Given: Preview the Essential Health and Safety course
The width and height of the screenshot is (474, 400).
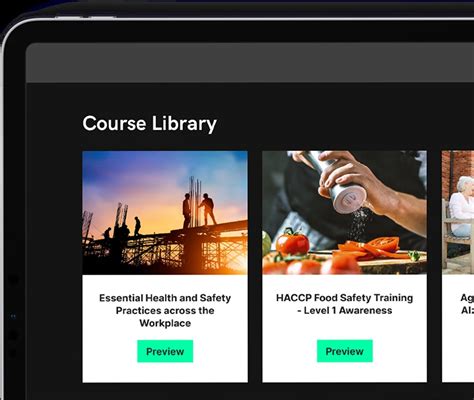Looking at the screenshot, I should 165,351.
